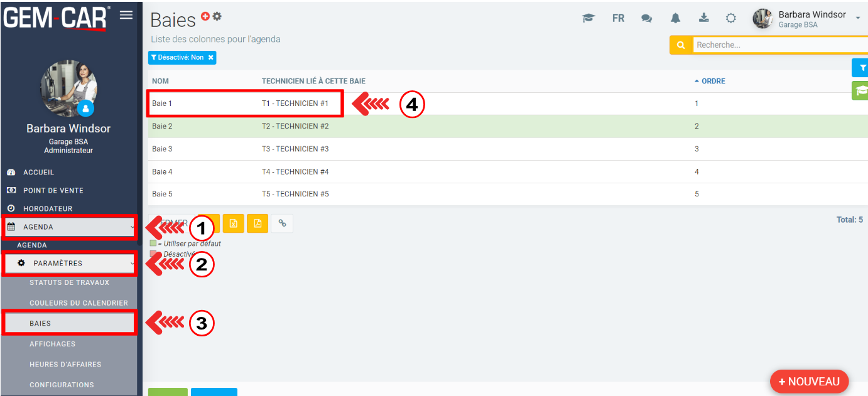The width and height of the screenshot is (868, 396).
Task: Click the red + NOUVEAU button
Action: 808,382
